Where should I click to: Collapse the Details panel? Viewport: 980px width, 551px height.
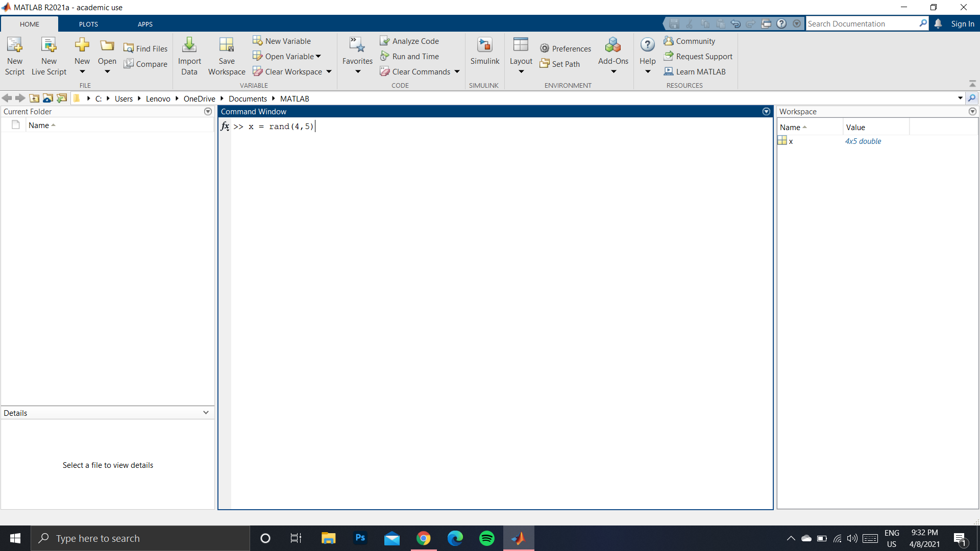click(x=206, y=412)
